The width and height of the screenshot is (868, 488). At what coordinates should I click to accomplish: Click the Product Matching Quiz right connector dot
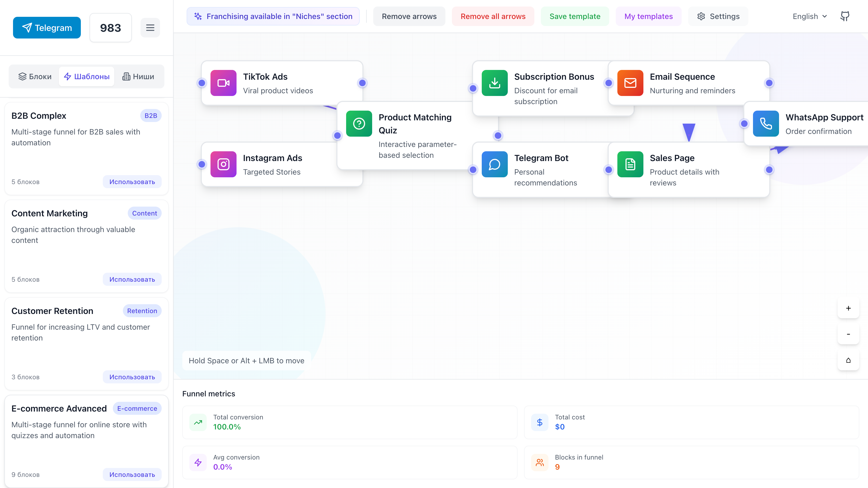[x=498, y=136]
